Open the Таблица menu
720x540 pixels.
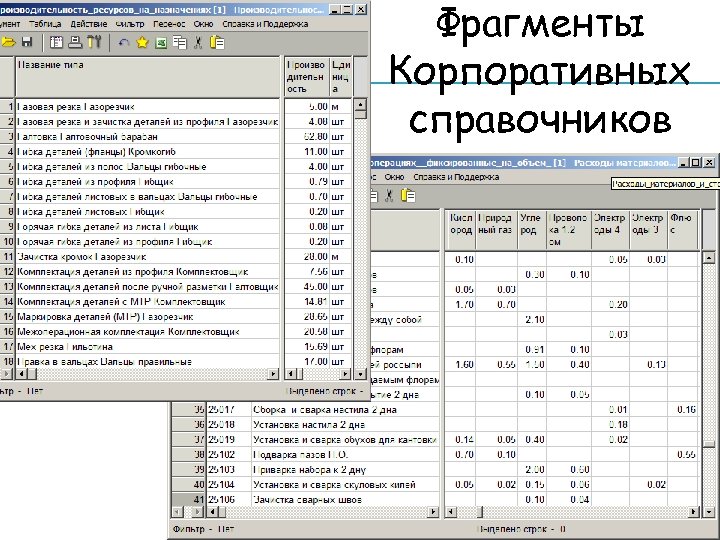(x=45, y=24)
